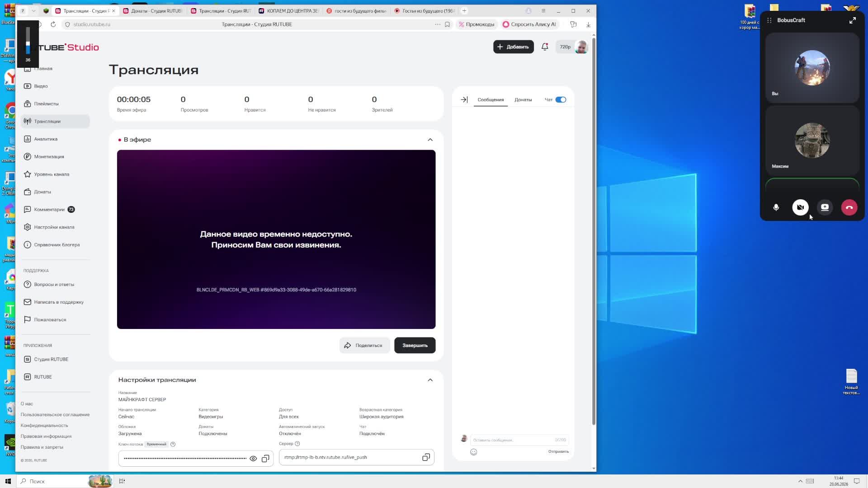Bookmark this page
Image resolution: width=868 pixels, height=488 pixels.
pyautogui.click(x=447, y=24)
